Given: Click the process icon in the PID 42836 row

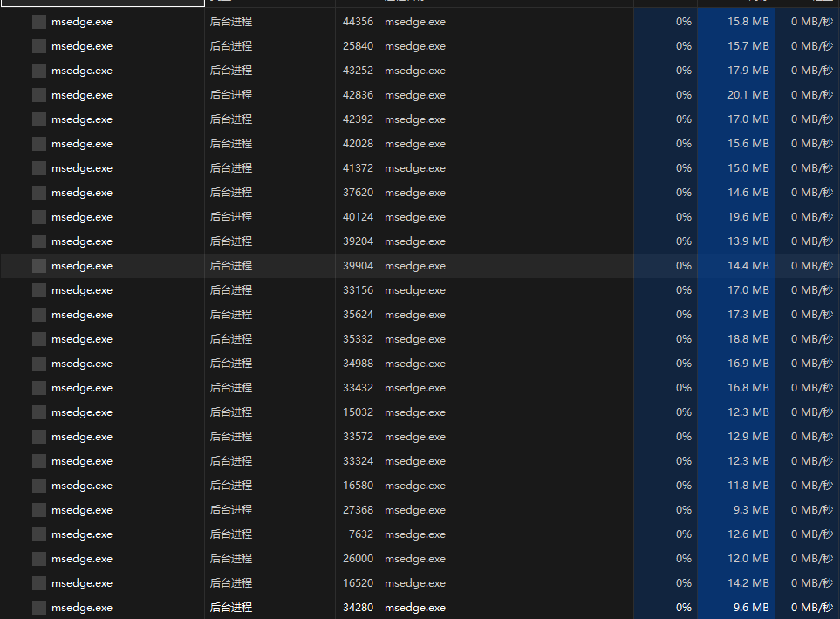Looking at the screenshot, I should point(39,95).
